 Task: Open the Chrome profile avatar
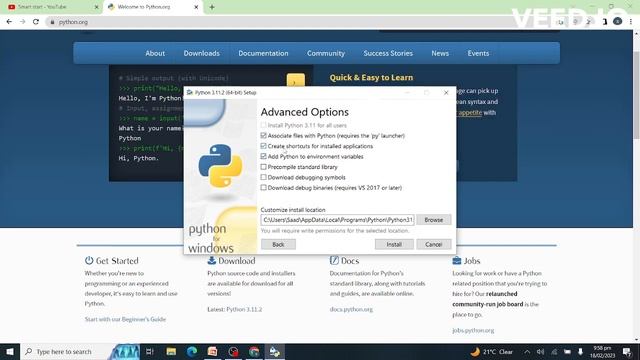[x=617, y=21]
